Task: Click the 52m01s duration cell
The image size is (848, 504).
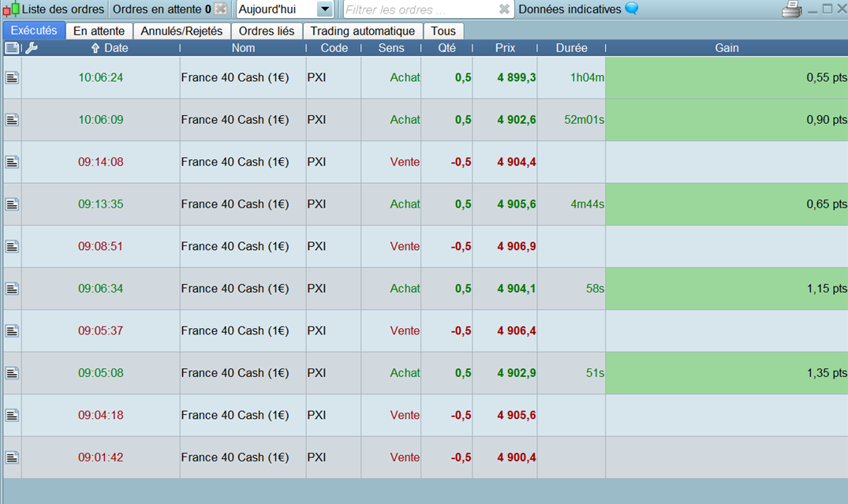Action: click(x=572, y=120)
